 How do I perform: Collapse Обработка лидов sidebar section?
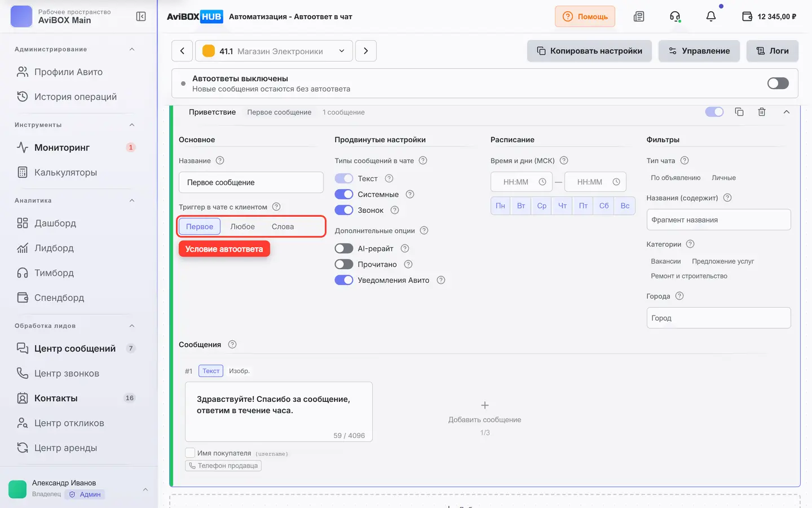(132, 326)
